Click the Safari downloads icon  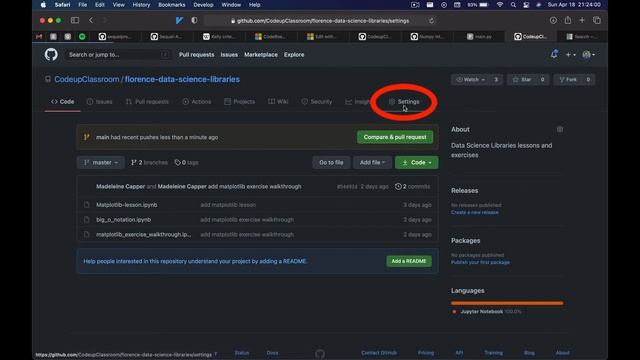pyautogui.click(x=553, y=20)
